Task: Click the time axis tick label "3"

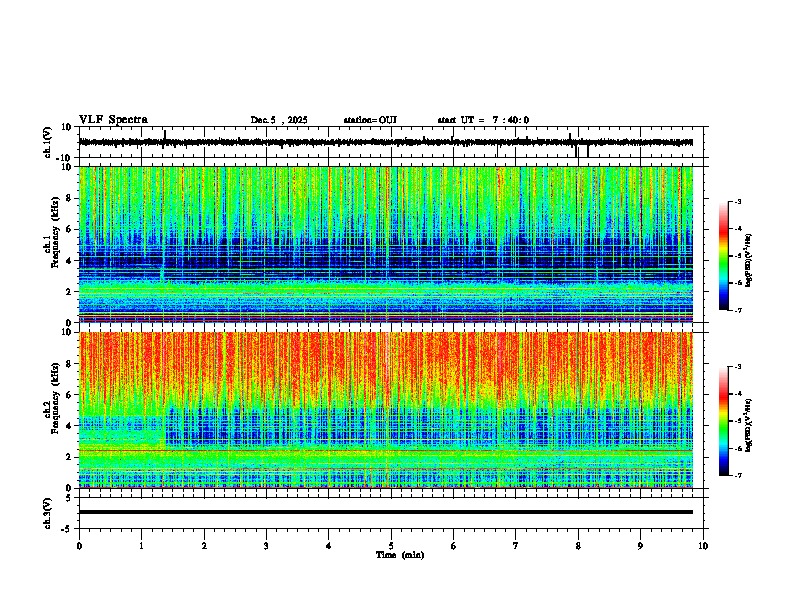Action: (266, 546)
